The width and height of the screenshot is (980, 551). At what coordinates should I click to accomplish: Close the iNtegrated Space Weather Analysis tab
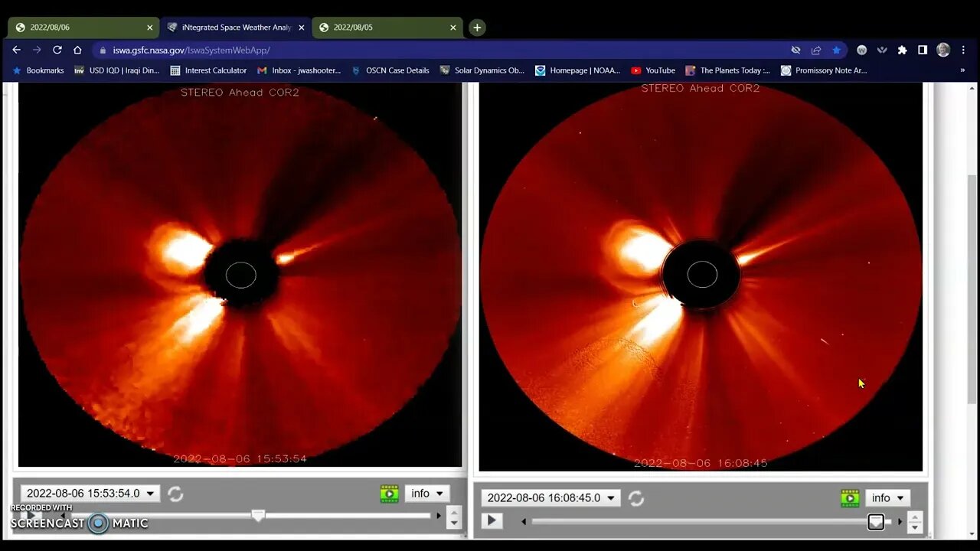click(302, 28)
